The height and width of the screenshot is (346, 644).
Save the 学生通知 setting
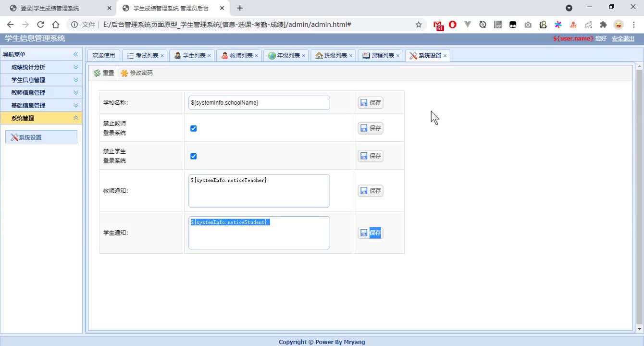(371, 233)
